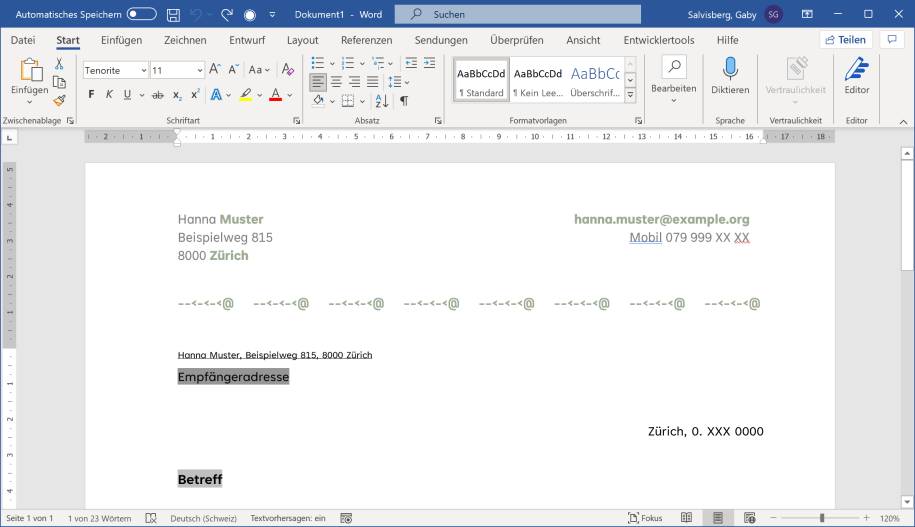This screenshot has height=527, width=915.
Task: Toggle bold with the F button
Action: 91,95
